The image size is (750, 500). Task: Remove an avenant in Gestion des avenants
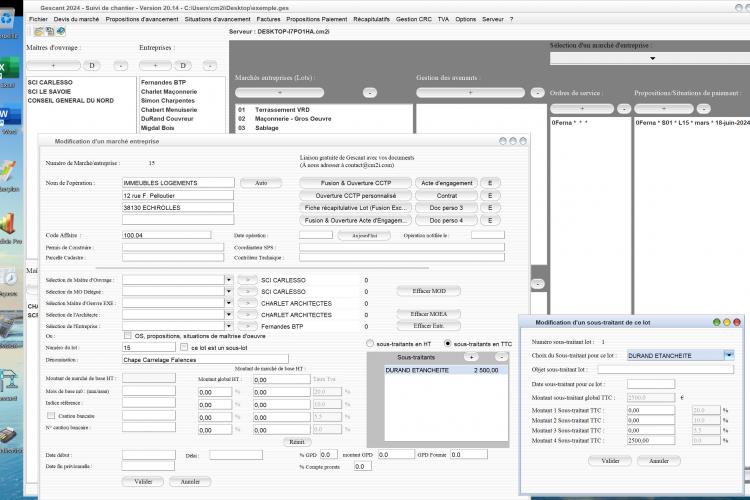[x=538, y=92]
